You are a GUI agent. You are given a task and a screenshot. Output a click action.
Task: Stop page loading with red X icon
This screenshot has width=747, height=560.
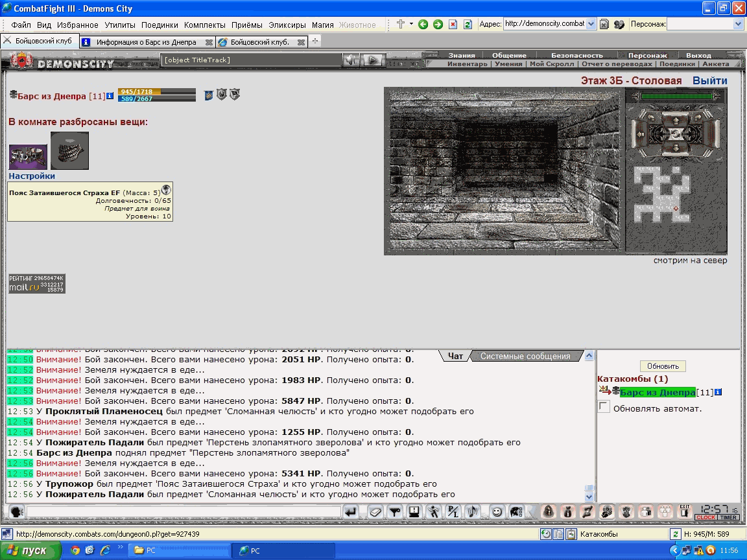pos(453,24)
